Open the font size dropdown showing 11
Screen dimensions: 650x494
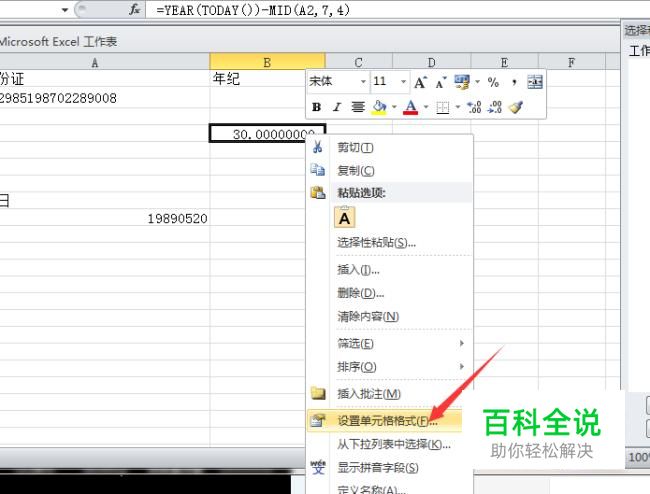pyautogui.click(x=403, y=82)
